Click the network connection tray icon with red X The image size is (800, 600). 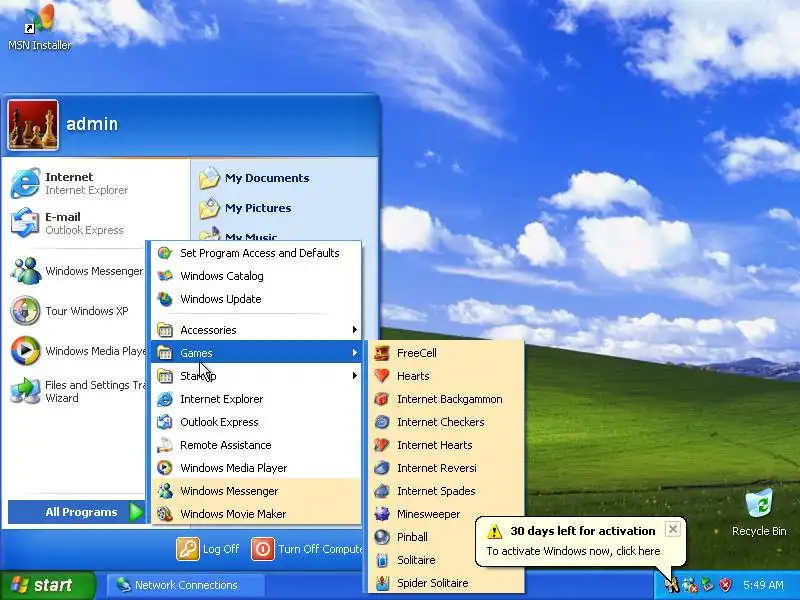coord(690,585)
